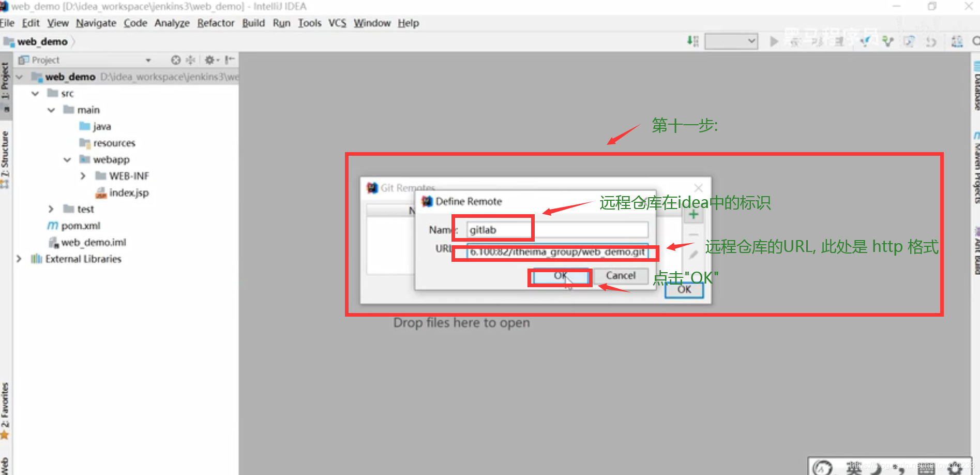Open the Tools menu

click(x=310, y=23)
